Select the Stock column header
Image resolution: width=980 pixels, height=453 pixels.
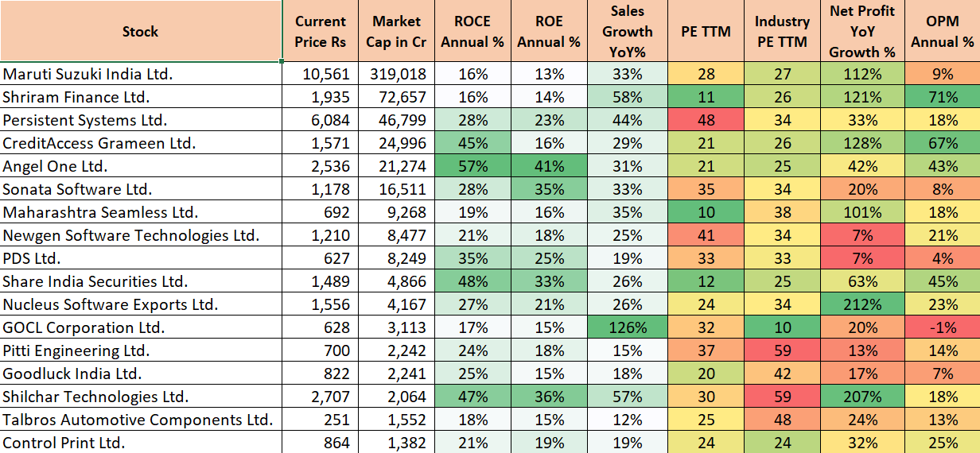point(141,31)
